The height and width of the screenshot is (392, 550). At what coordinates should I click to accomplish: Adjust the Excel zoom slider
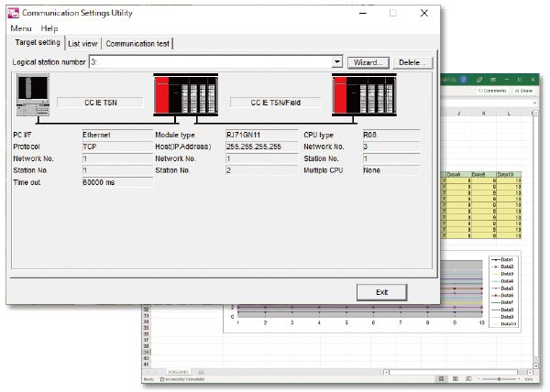499,379
